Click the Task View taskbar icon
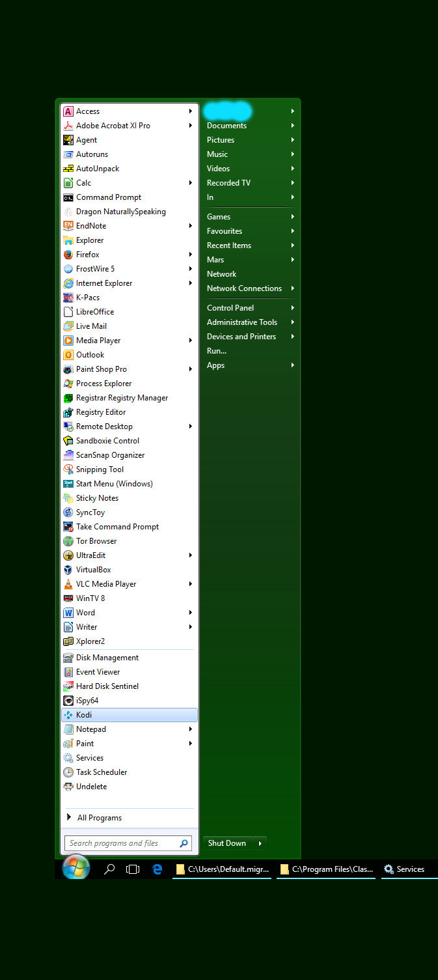 [x=133, y=869]
